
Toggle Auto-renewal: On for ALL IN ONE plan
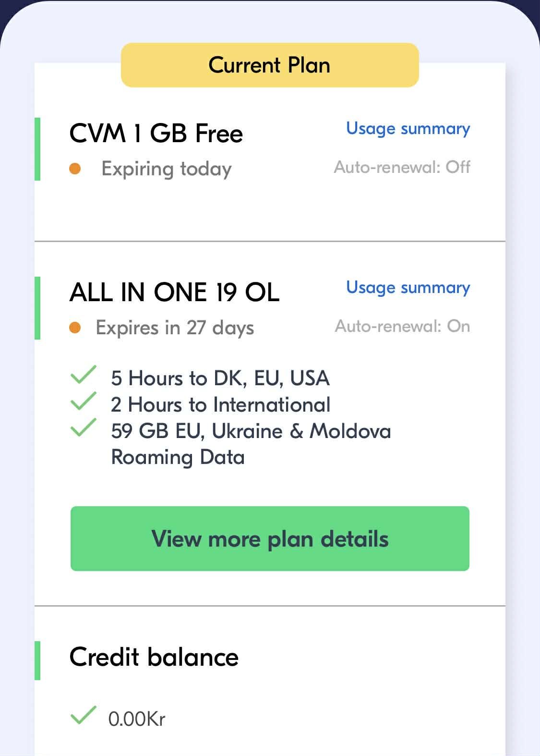(402, 326)
